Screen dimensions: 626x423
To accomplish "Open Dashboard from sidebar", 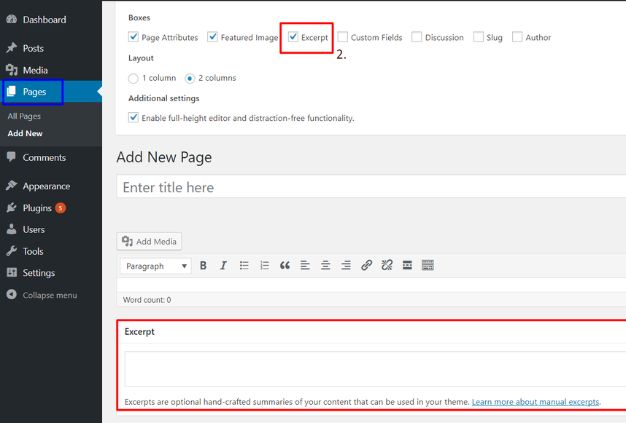I will point(44,20).
